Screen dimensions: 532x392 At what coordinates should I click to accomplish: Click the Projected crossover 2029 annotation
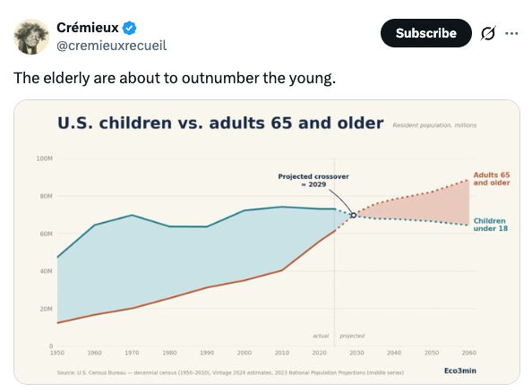click(x=313, y=181)
